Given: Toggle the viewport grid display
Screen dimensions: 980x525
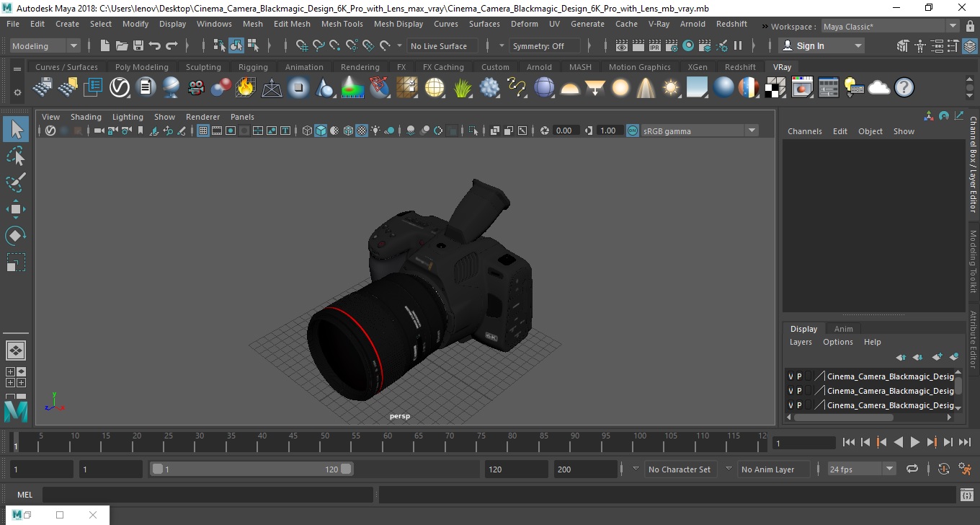Looking at the screenshot, I should [203, 131].
